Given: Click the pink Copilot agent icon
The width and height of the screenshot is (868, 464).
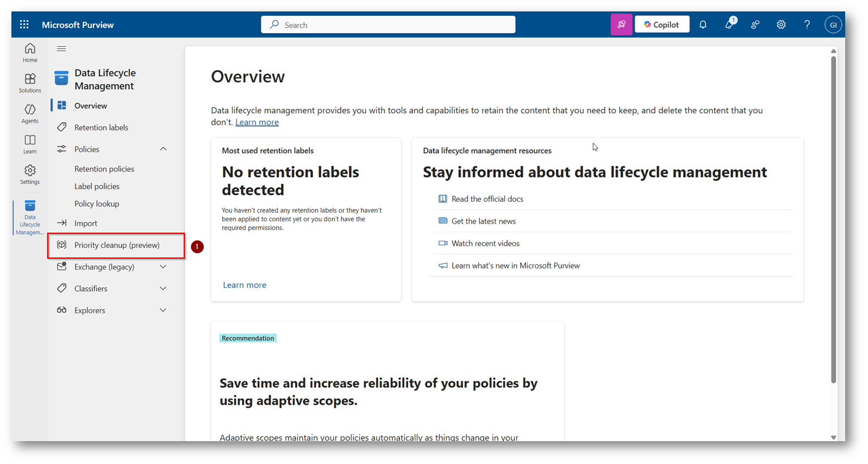Looking at the screenshot, I should coord(621,24).
